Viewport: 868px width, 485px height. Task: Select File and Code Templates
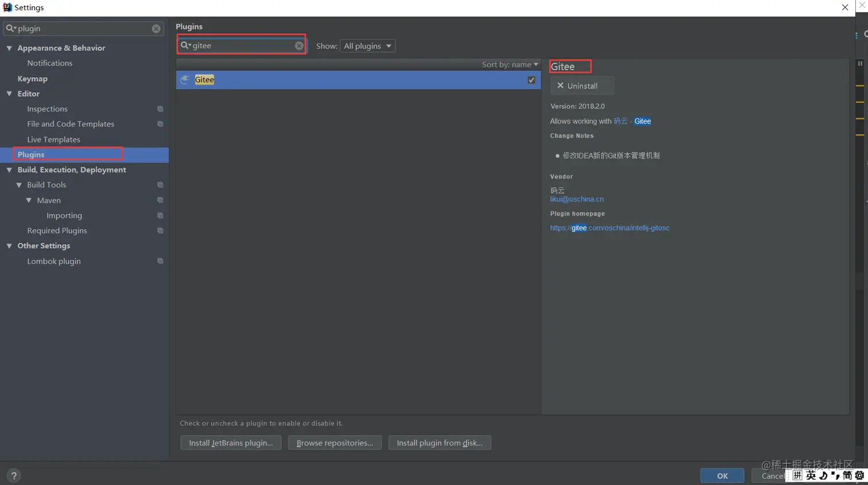(x=71, y=124)
